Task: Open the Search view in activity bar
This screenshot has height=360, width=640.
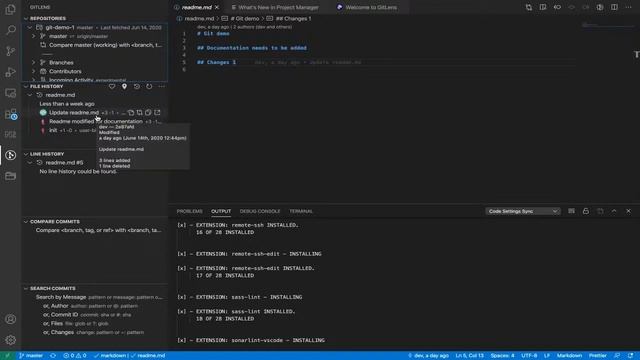Action: click(11, 30)
